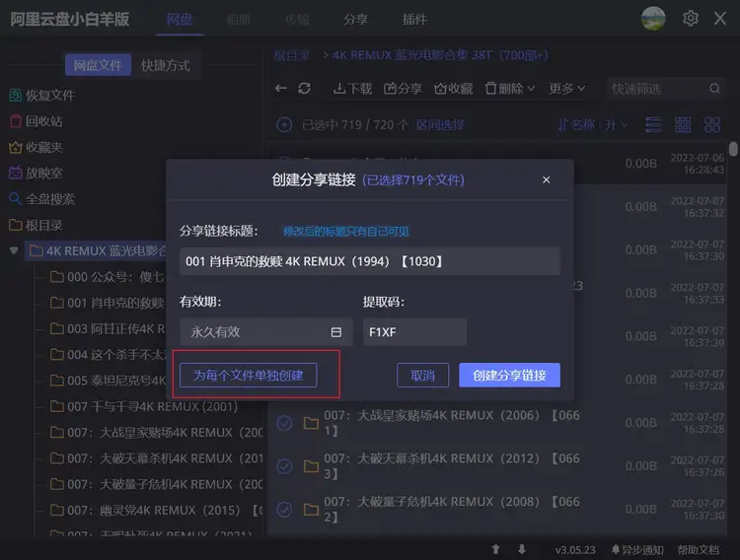Go back with the left arrow
Screen dimensions: 740x560
pos(281,88)
